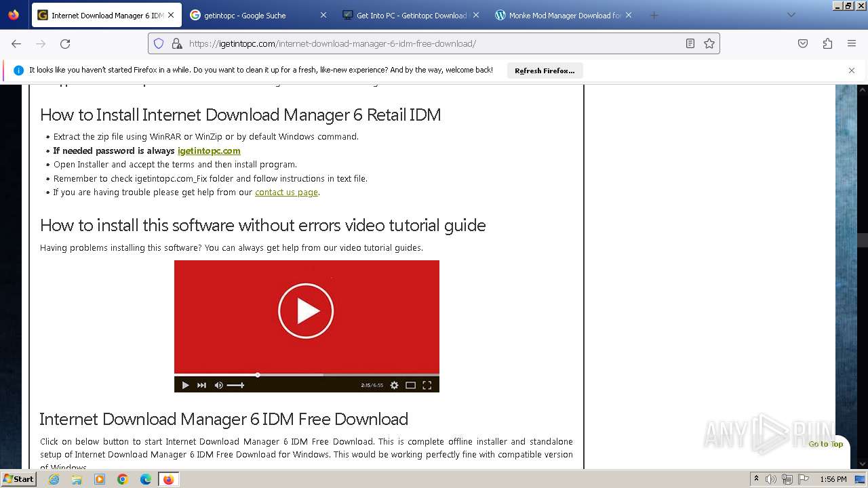Toggle theater mode on video
Viewport: 868px width, 488px height.
pyautogui.click(x=410, y=385)
